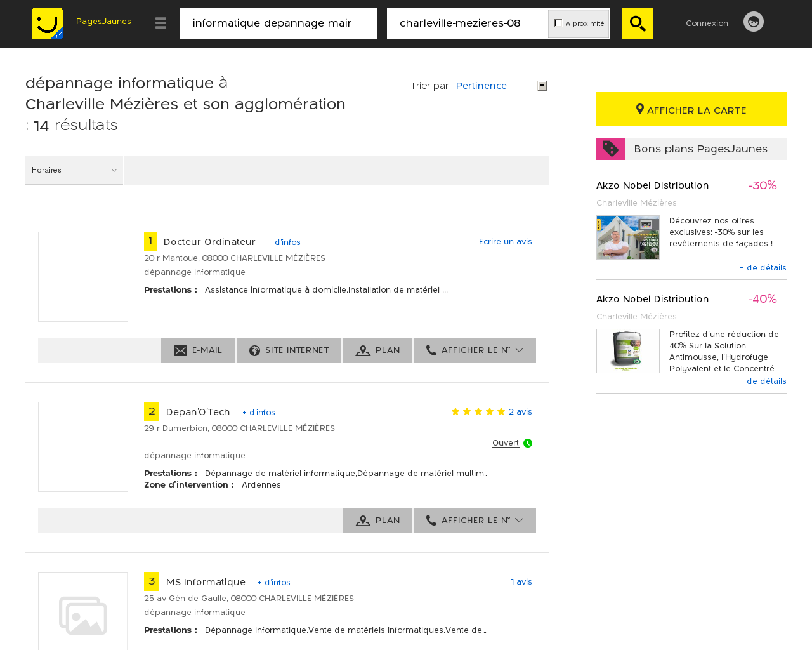812x650 pixels.
Task: Click the 2 avis link
Action: pos(520,411)
